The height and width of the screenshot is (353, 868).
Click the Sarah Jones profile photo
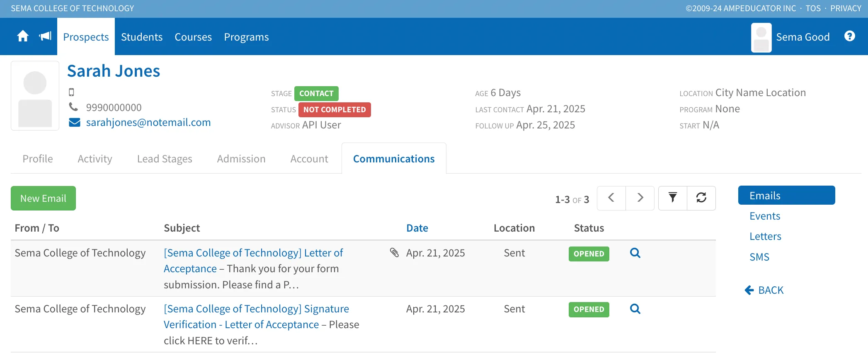pos(35,96)
